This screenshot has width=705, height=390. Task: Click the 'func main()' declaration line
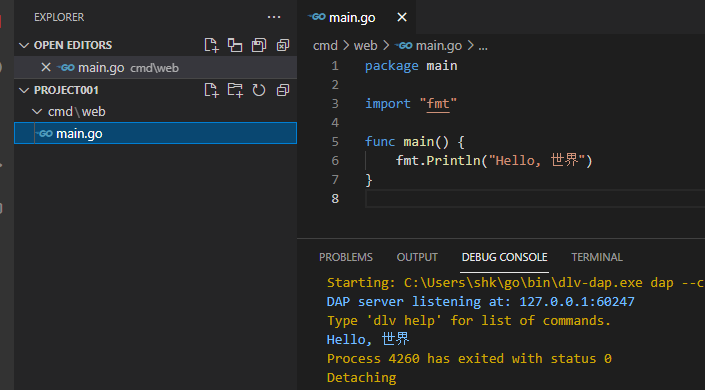pyautogui.click(x=415, y=142)
